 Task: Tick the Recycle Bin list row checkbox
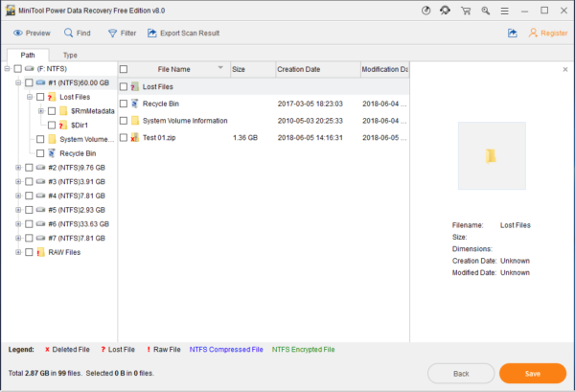point(124,104)
